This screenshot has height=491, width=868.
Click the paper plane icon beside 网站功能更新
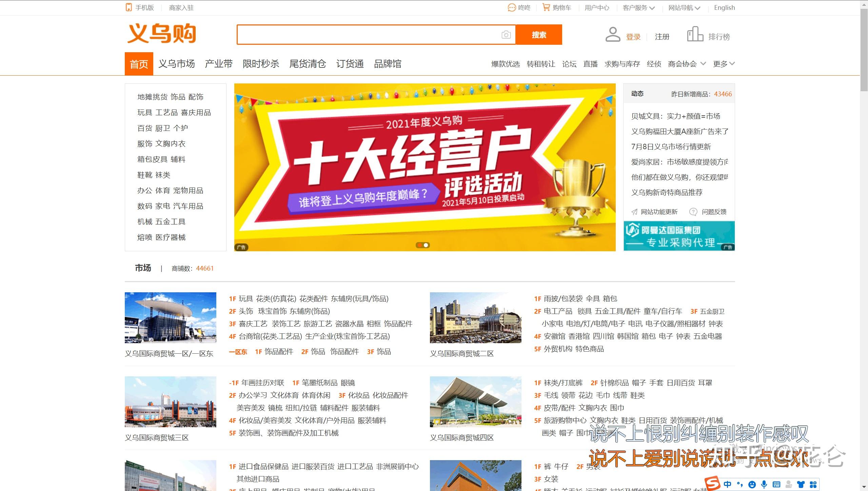tap(634, 212)
